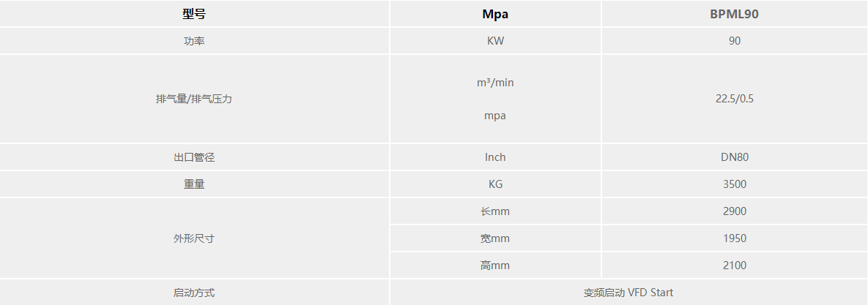Click the 外形尺寸 row label
868x305 pixels.
coord(194,238)
